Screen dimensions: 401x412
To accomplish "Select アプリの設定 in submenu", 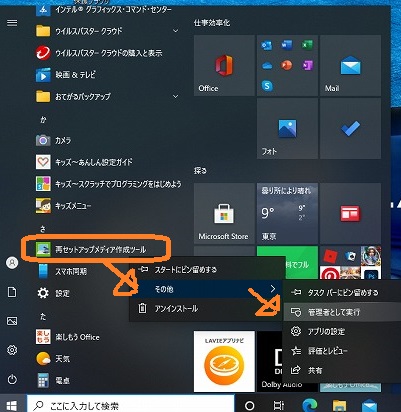I will [342, 331].
